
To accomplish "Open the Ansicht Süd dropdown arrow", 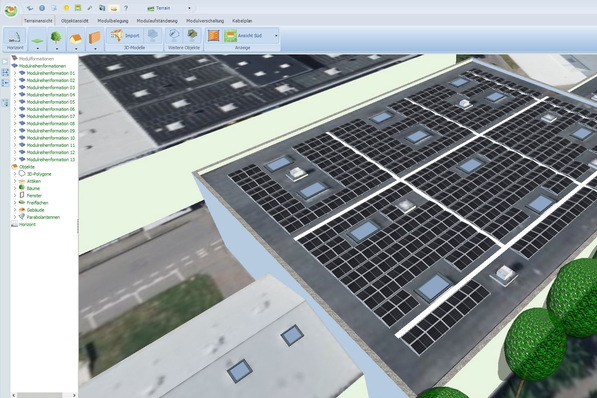I will tap(276, 36).
